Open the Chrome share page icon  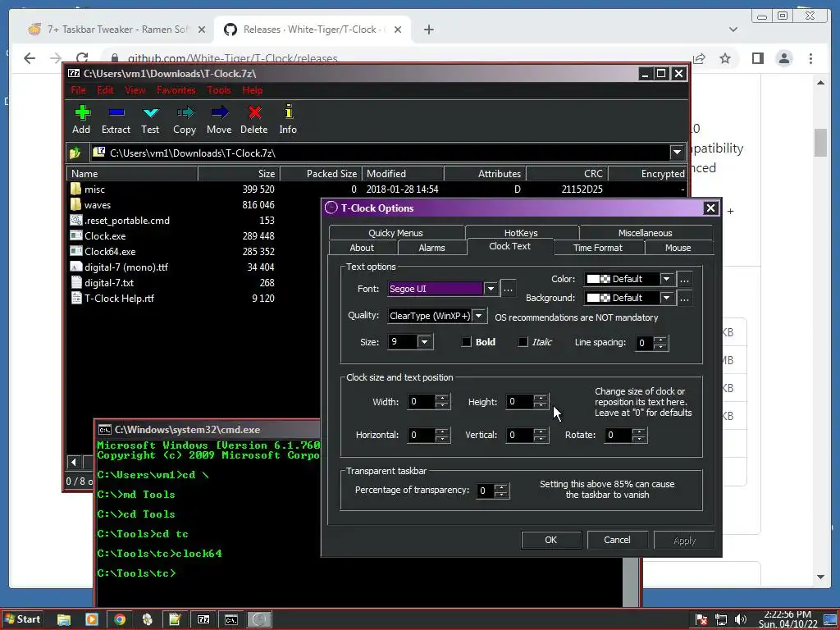tap(699, 58)
